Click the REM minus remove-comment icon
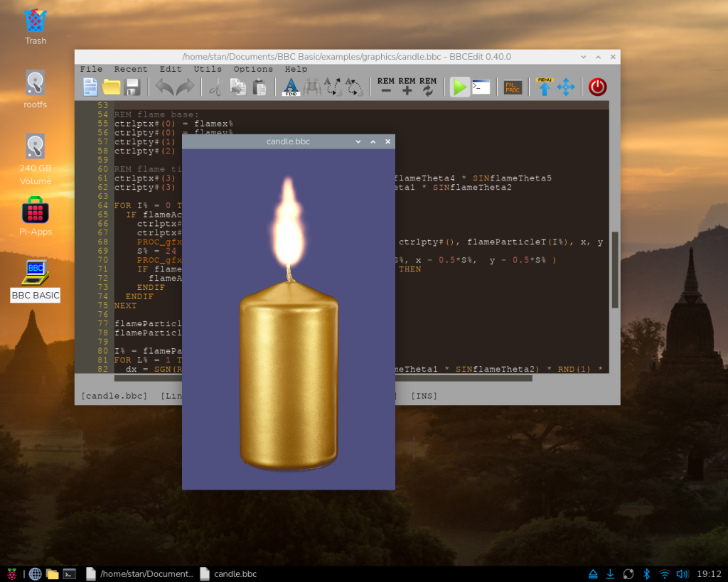The image size is (728, 582). pyautogui.click(x=386, y=87)
